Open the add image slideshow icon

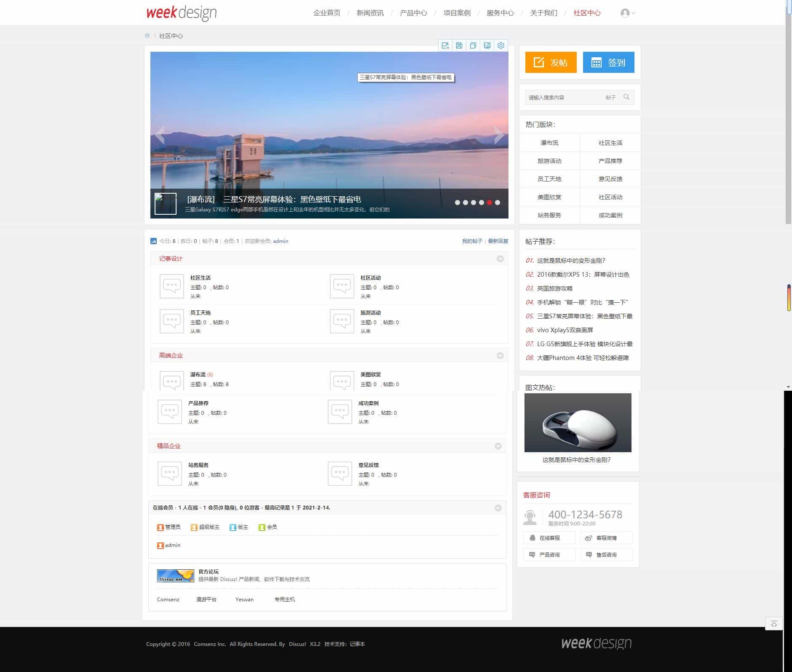click(446, 45)
